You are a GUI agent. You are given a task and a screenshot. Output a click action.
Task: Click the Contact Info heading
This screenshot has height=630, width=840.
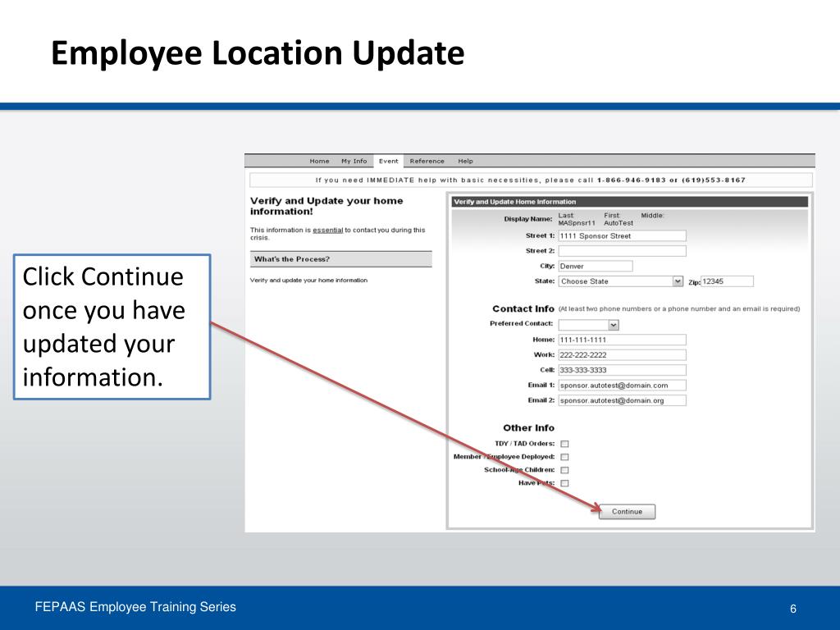[x=523, y=308]
